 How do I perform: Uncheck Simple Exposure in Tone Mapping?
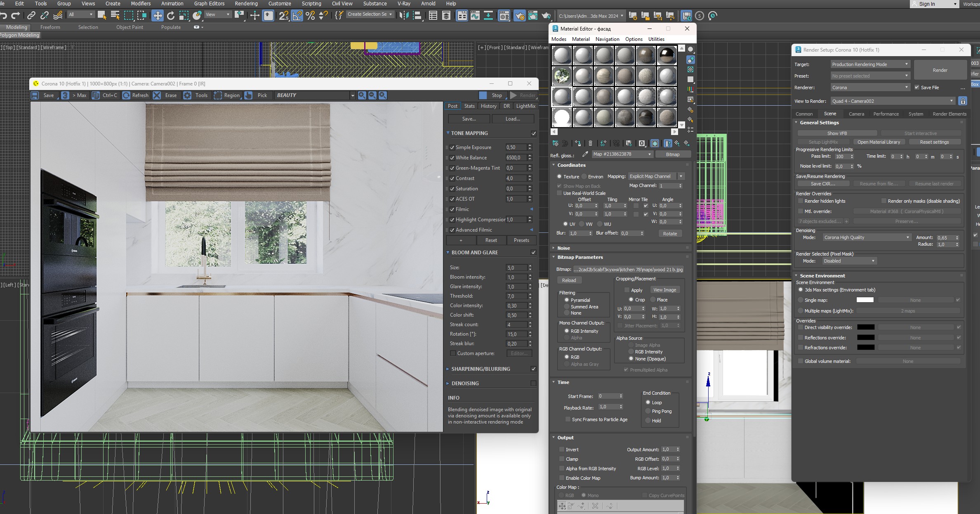[x=452, y=147]
